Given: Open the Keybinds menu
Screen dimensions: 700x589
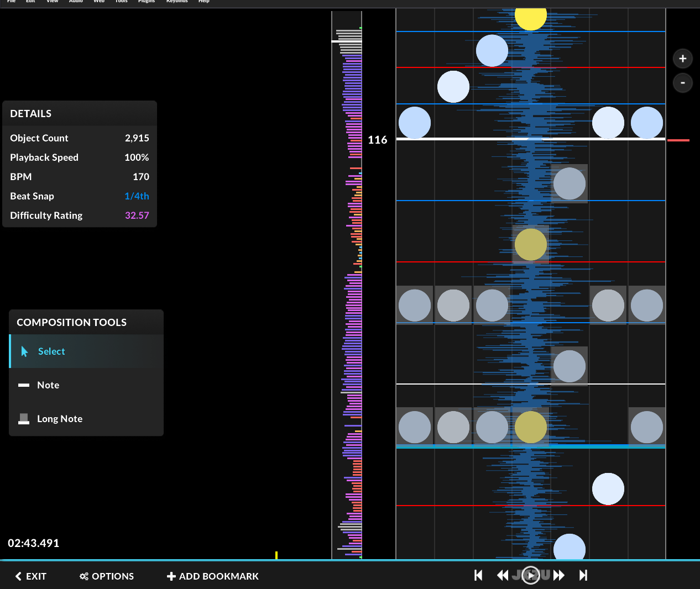Looking at the screenshot, I should 177,2.
